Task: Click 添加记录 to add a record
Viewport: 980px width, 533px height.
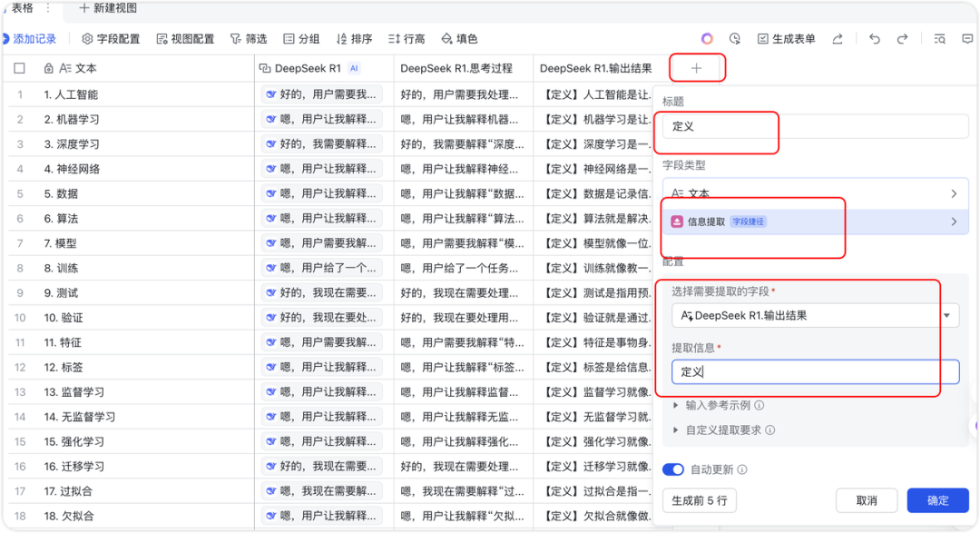Action: tap(29, 39)
